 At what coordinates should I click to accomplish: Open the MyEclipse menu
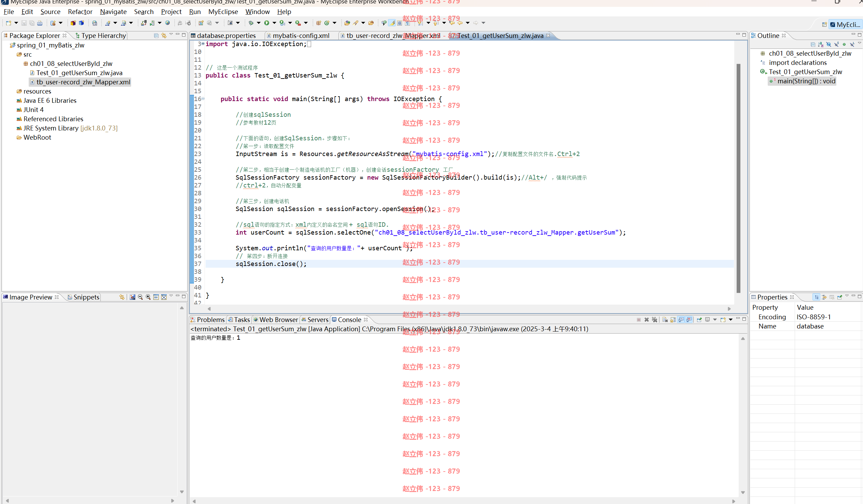click(223, 12)
